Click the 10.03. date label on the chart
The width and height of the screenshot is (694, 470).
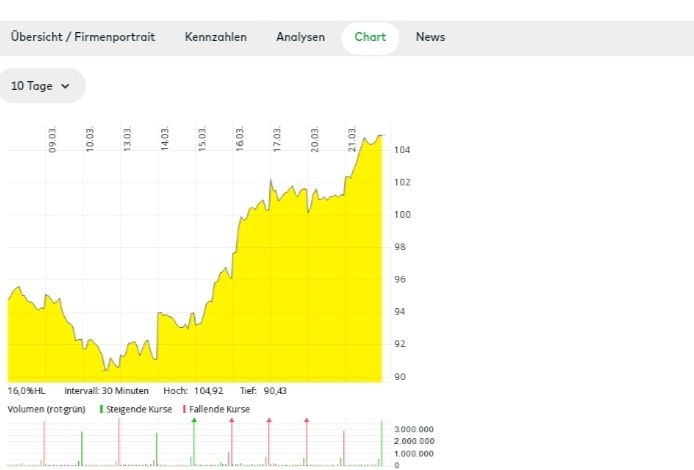(x=90, y=139)
